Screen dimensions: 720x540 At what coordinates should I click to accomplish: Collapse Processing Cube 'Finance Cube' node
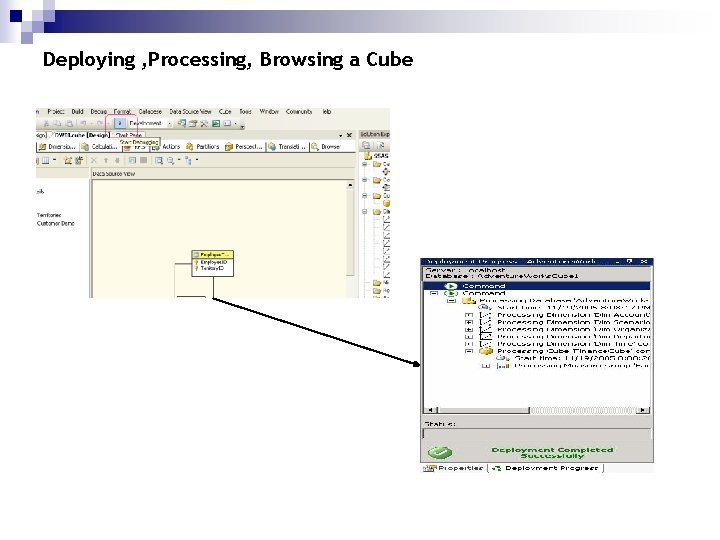[468, 351]
